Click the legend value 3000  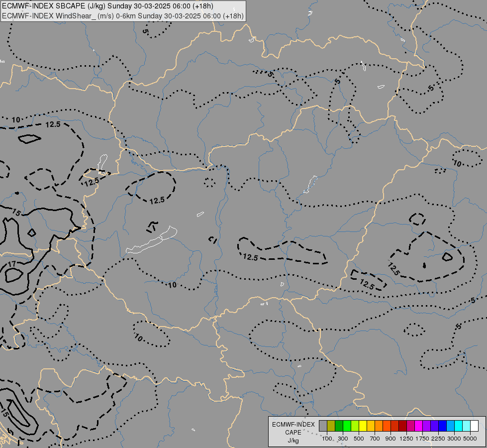(x=454, y=439)
